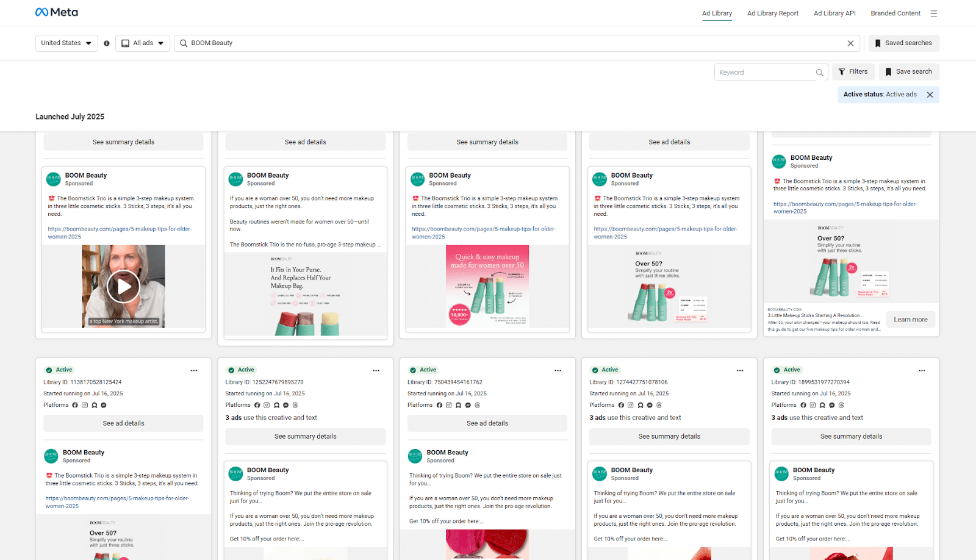
Task: Open options menu for Library ID 1899531977270394
Action: (x=922, y=370)
